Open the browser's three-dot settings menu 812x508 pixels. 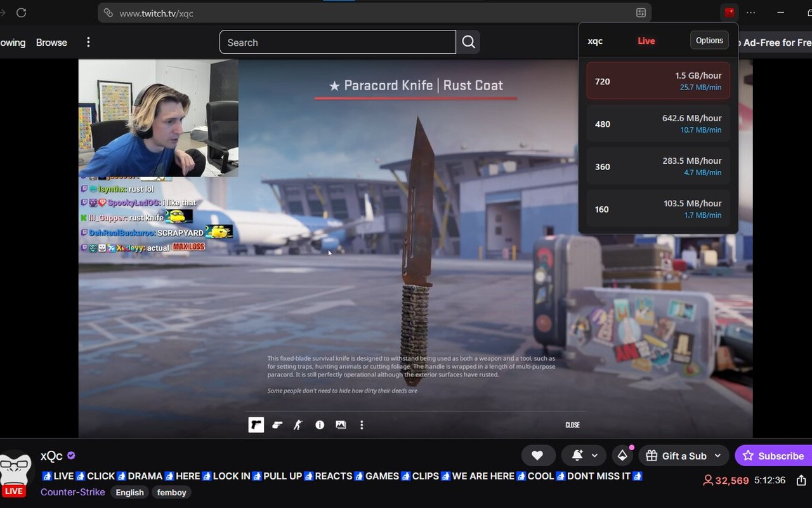click(751, 13)
